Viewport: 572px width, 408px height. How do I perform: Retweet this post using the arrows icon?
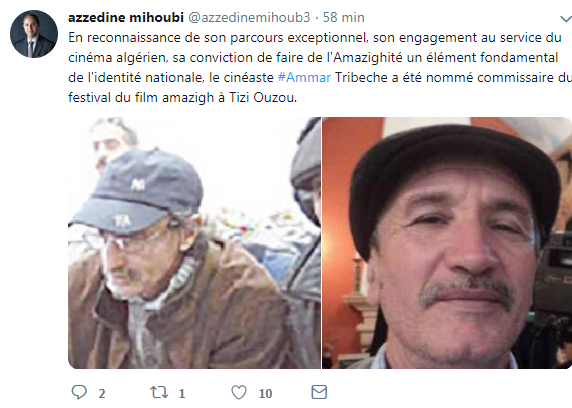click(x=159, y=392)
